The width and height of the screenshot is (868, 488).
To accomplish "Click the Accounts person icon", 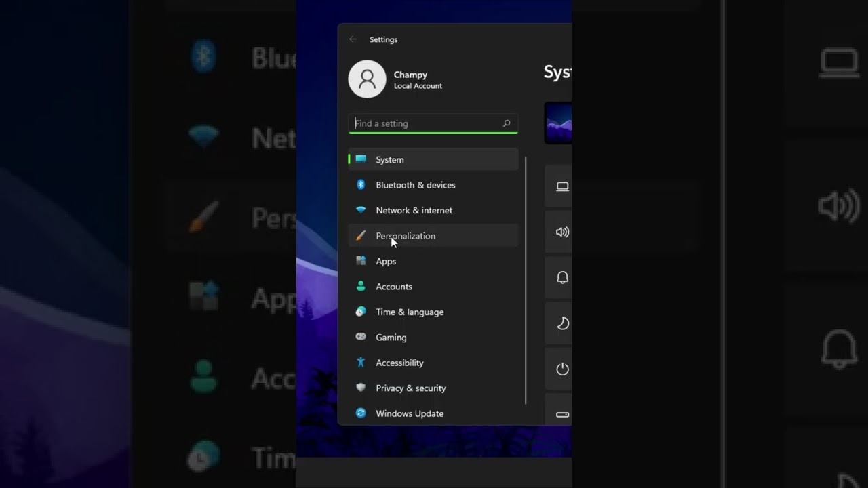I will tap(361, 287).
